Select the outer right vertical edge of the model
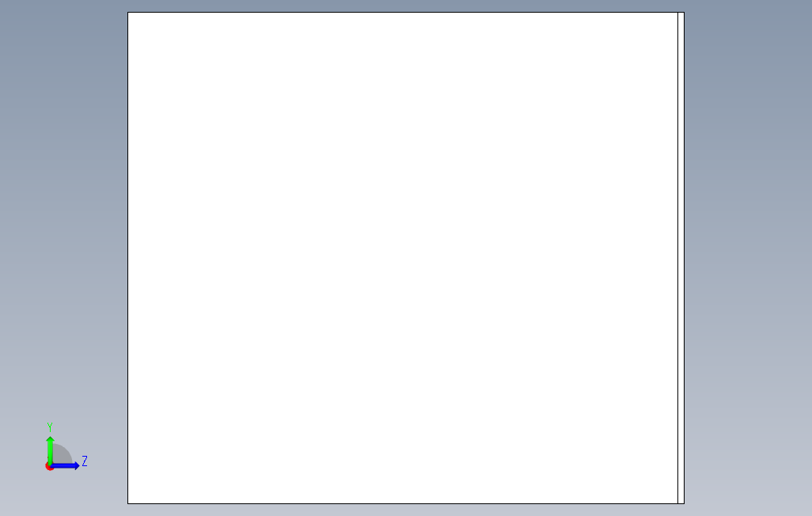 click(x=684, y=258)
